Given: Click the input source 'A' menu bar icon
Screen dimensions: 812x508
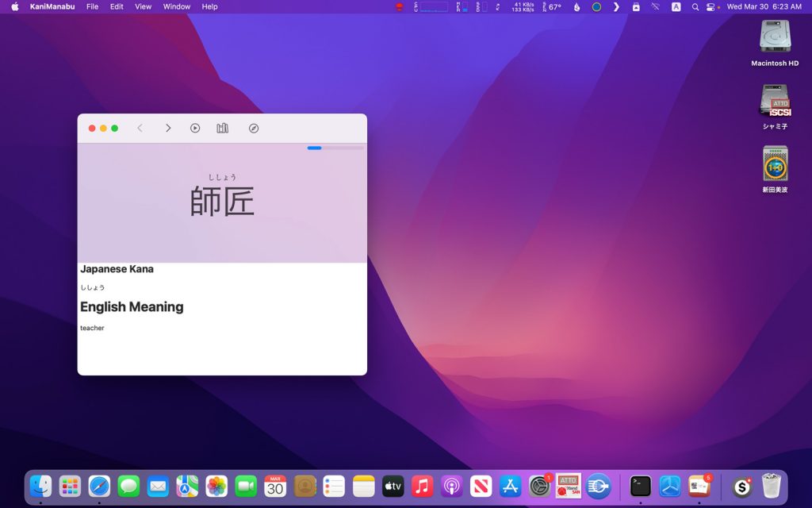Looking at the screenshot, I should (676, 6).
